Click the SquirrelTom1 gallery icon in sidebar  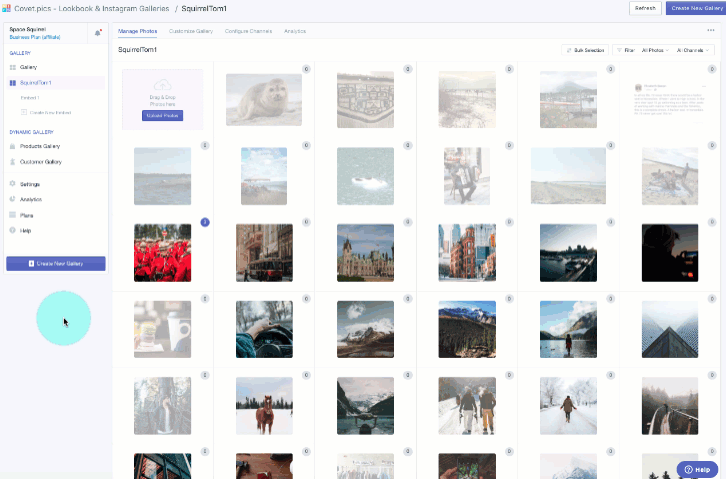pos(13,83)
